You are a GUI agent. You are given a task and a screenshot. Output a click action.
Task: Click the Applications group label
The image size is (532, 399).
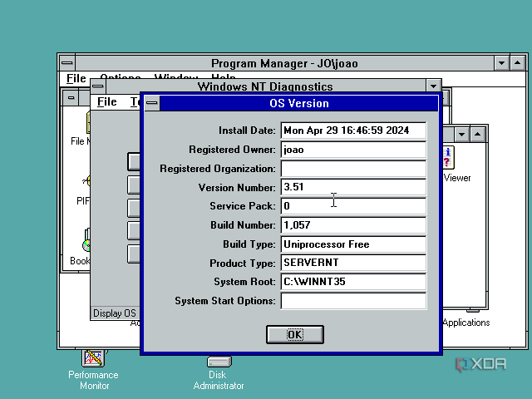(x=466, y=323)
